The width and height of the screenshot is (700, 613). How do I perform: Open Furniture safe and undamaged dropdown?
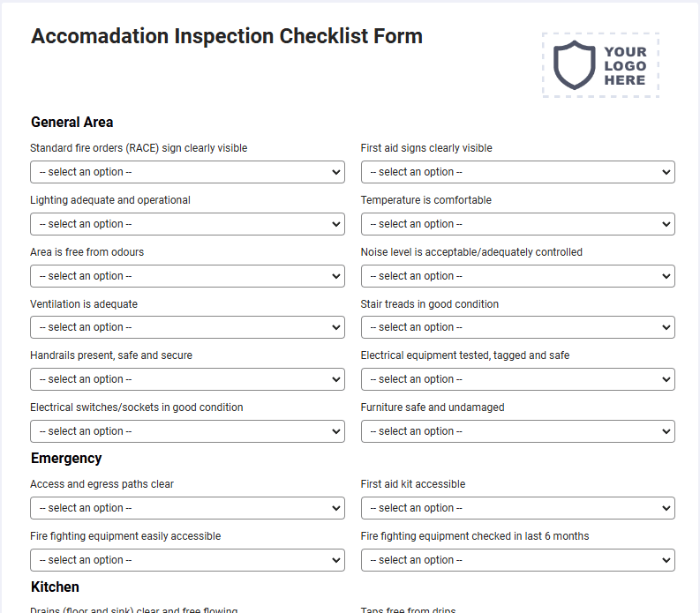[x=518, y=431]
